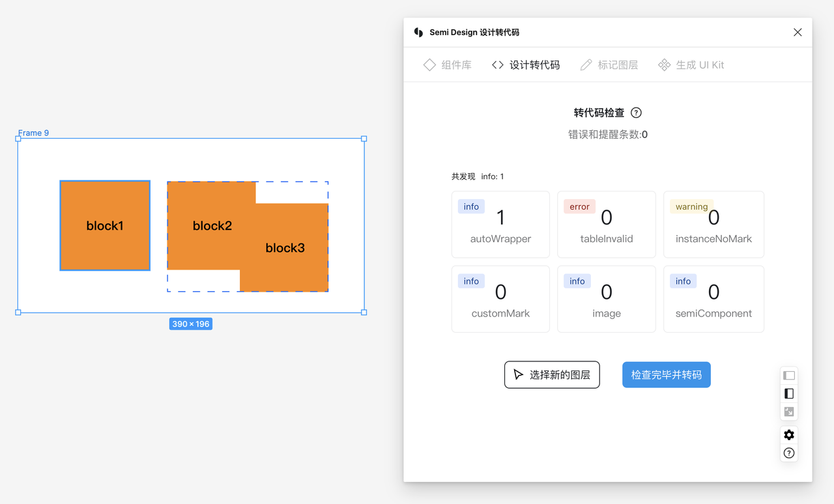This screenshot has height=504, width=834.
Task: Switch to the 组件库 tab
Action: tap(448, 65)
